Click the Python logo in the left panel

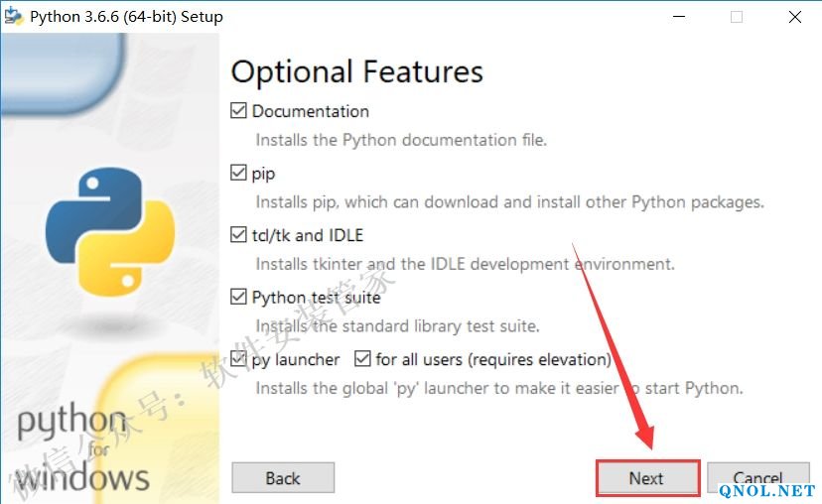click(x=96, y=233)
